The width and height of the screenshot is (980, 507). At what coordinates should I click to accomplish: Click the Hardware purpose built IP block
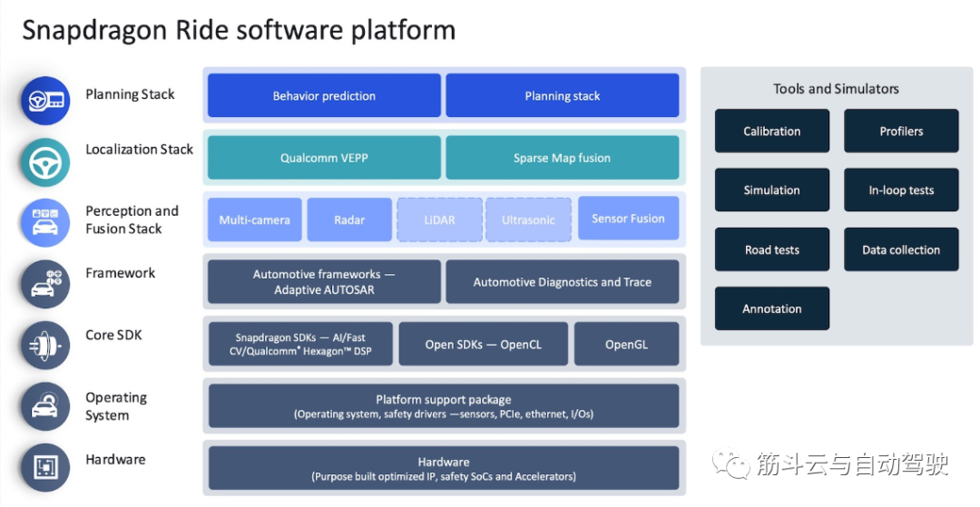point(444,468)
